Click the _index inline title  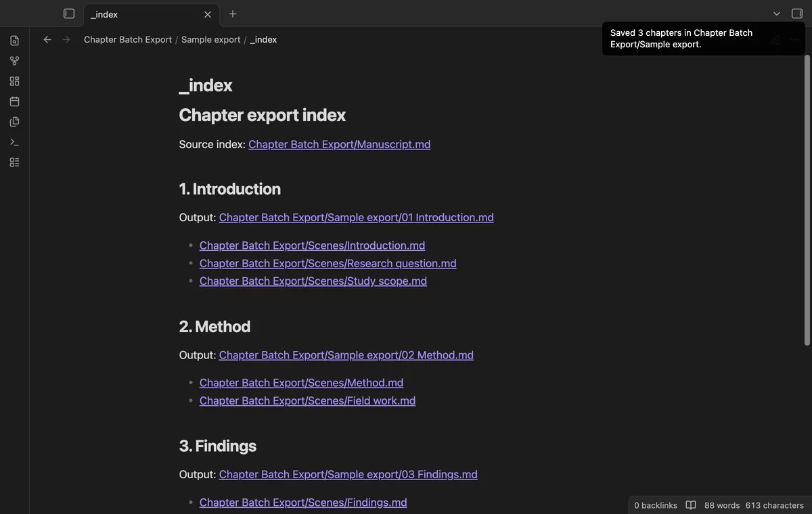point(206,85)
